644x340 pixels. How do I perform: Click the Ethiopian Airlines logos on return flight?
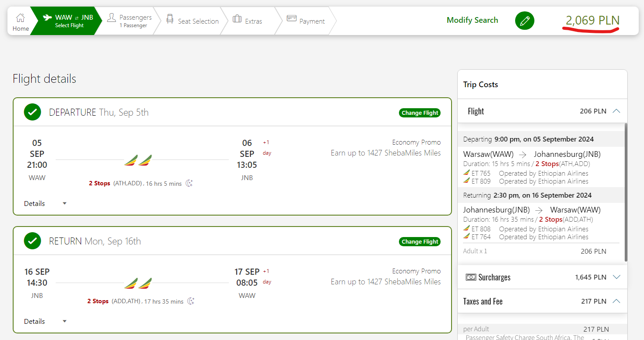138,283
